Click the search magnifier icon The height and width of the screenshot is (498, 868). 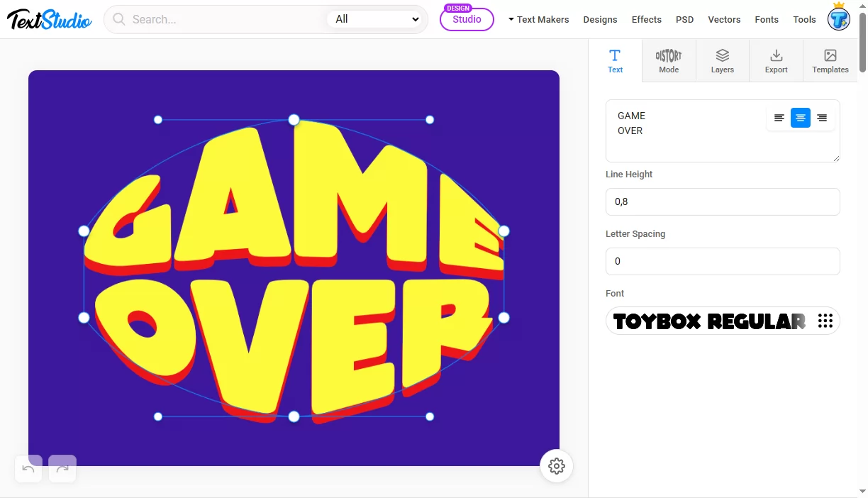tap(119, 19)
